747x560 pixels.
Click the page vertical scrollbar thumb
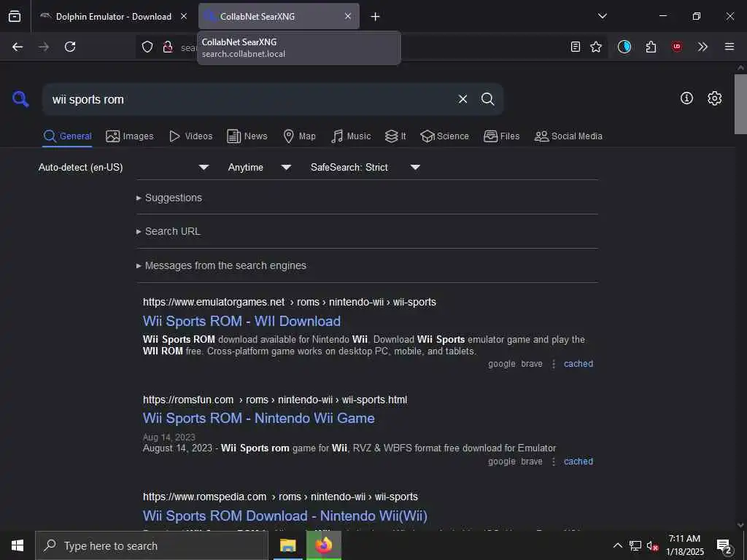740,104
